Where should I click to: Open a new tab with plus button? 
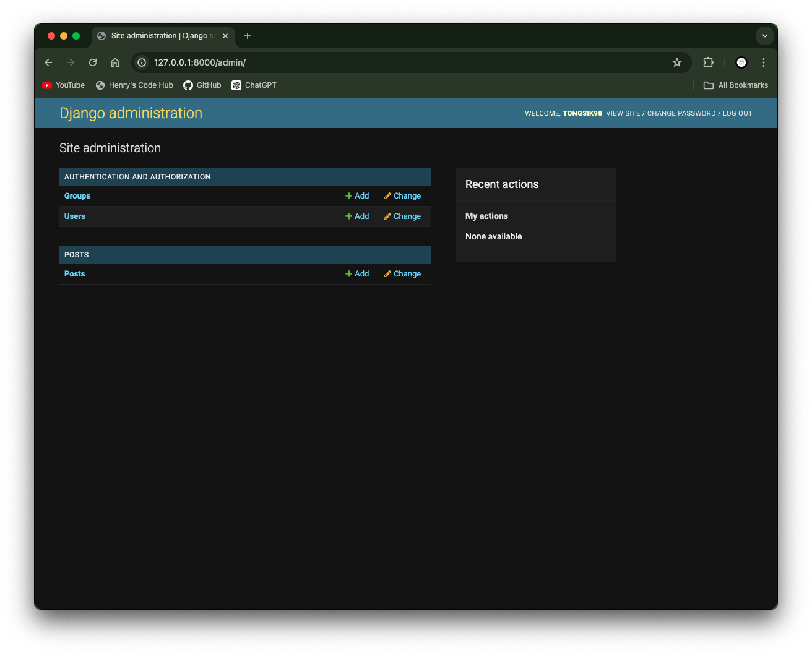[x=248, y=36]
